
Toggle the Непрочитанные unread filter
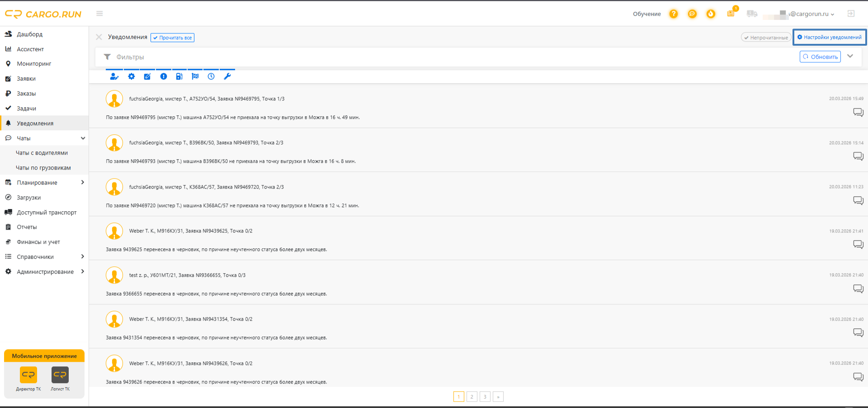766,38
